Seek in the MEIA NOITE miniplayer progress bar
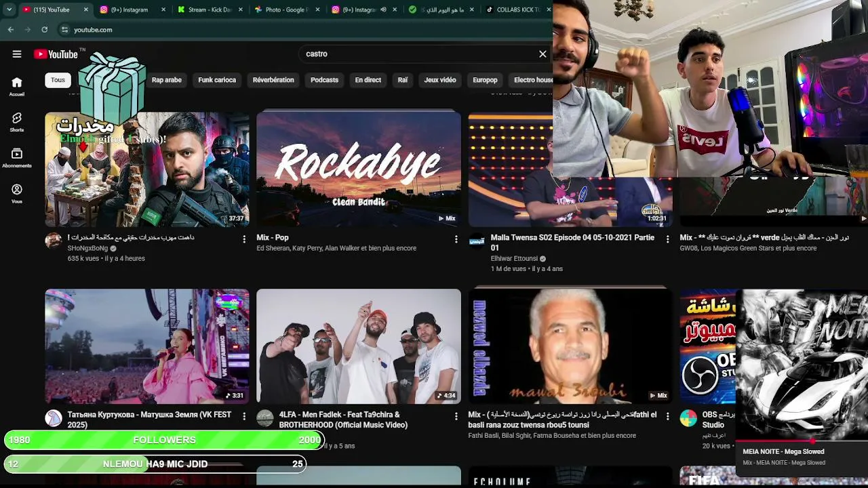 pyautogui.click(x=802, y=441)
